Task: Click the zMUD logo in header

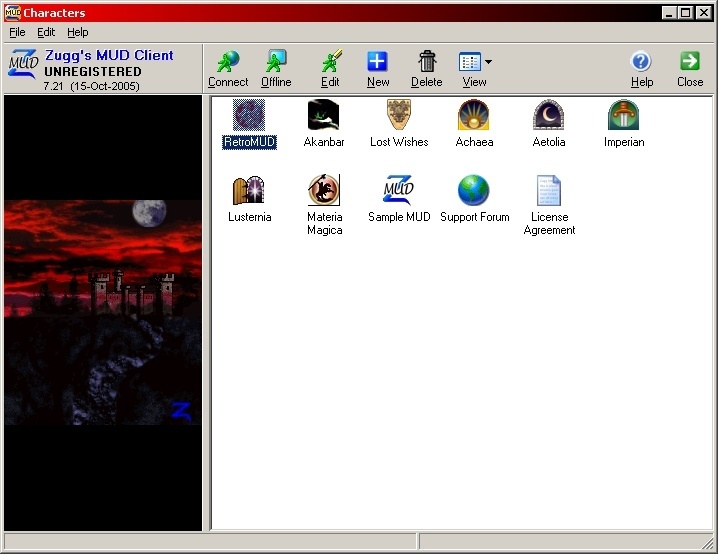Action: click(23, 64)
